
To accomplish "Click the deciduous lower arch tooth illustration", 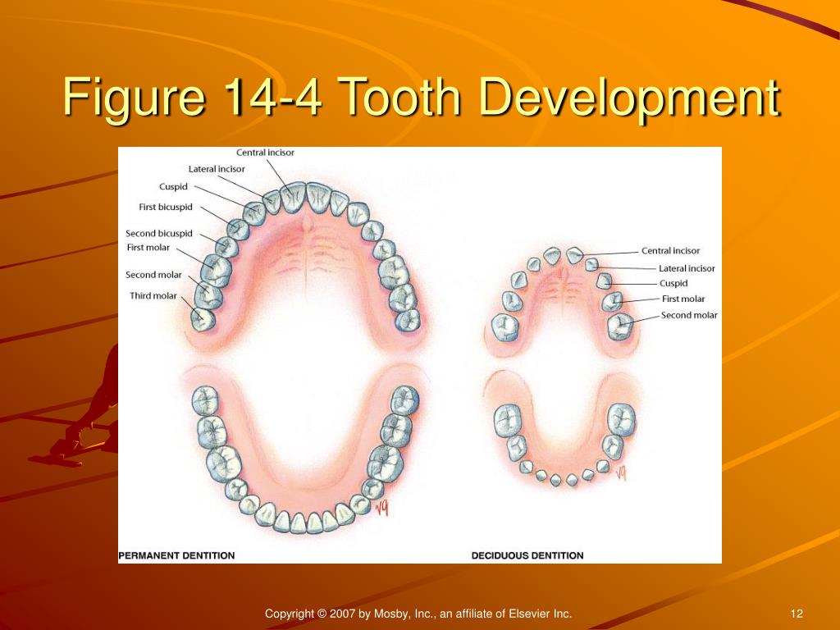I will click(x=563, y=428).
